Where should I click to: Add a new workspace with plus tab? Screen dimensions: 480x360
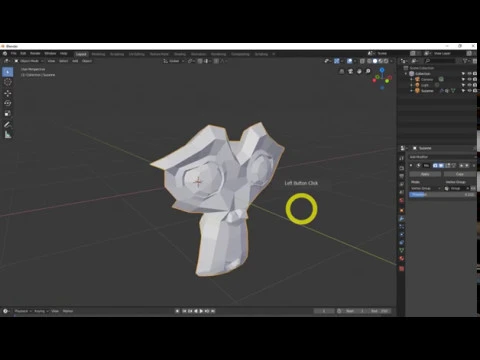tap(274, 54)
